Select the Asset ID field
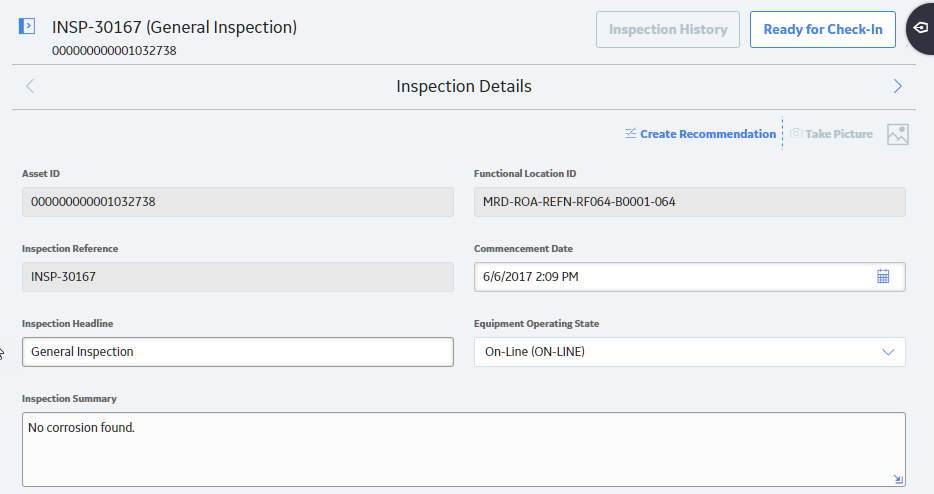 click(x=238, y=202)
